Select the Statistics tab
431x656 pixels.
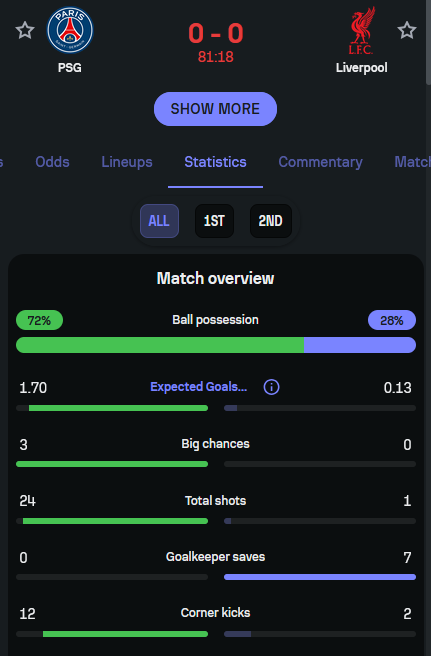click(x=216, y=162)
